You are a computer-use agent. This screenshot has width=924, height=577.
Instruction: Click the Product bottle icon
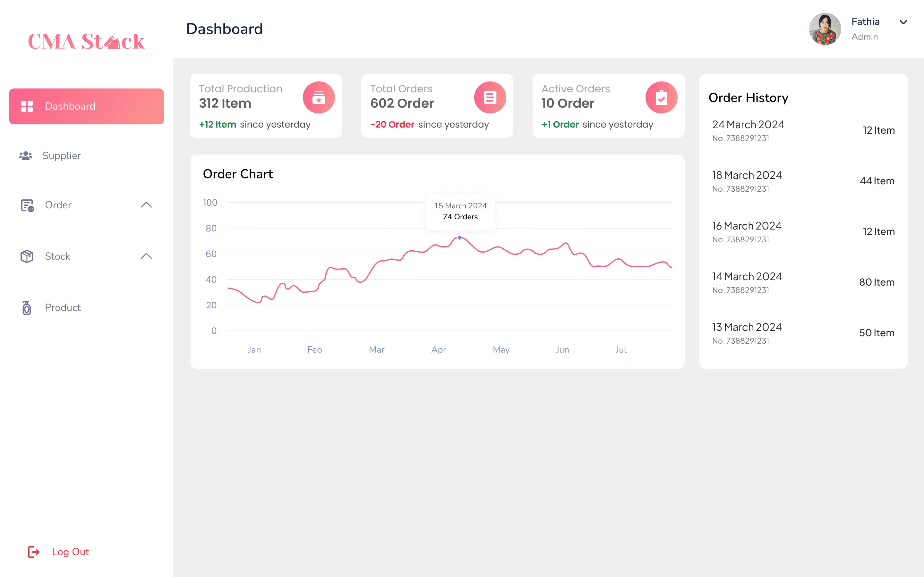pos(27,308)
